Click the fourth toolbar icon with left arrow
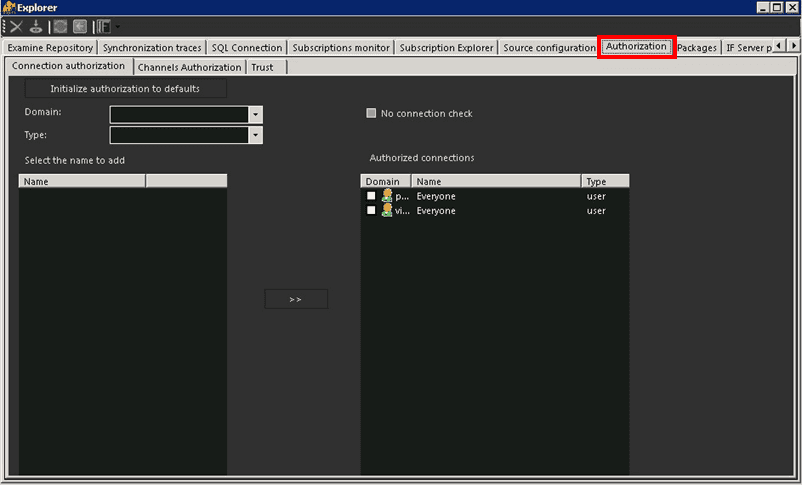802x485 pixels. tap(80, 26)
